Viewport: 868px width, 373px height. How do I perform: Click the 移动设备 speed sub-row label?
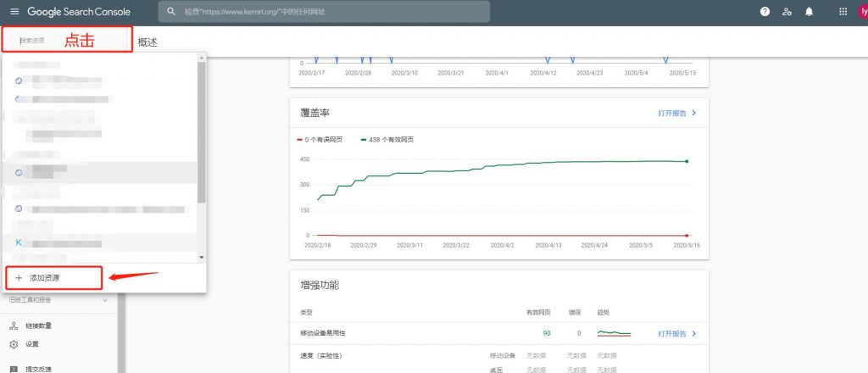tap(503, 355)
